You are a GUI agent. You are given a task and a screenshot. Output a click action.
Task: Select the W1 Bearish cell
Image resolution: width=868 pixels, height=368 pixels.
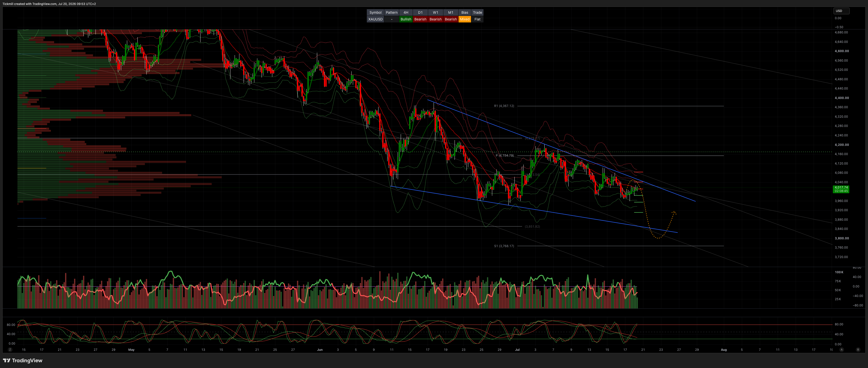[x=435, y=19]
